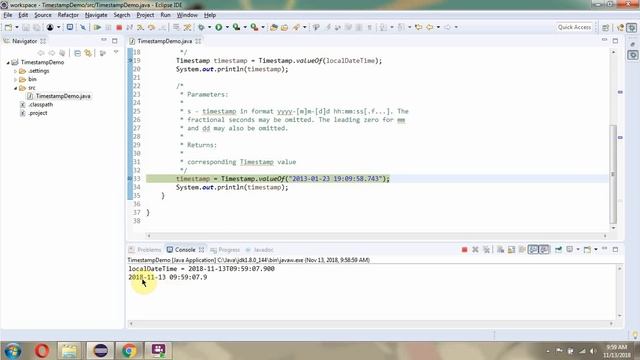Run the program with green Run button

click(219, 27)
